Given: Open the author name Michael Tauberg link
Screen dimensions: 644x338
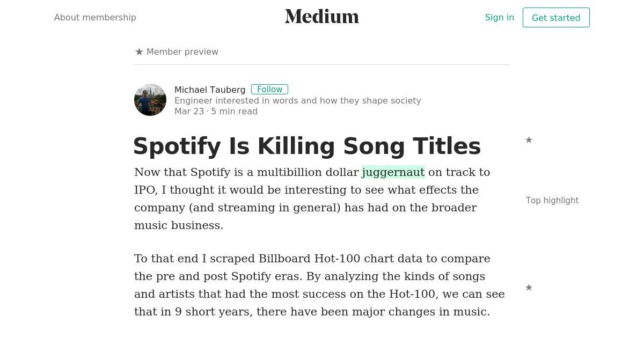Looking at the screenshot, I should point(210,90).
